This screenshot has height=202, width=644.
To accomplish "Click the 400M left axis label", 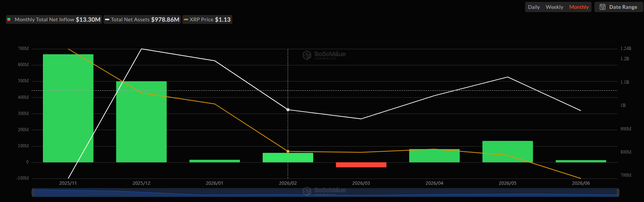I will pyautogui.click(x=23, y=97).
